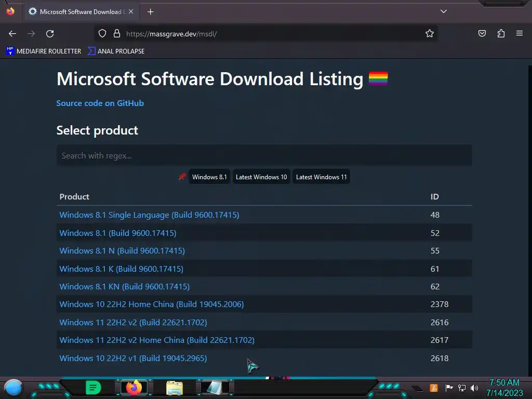532x399 pixels.
Task: Open a new tab with plus
Action: pos(150,12)
